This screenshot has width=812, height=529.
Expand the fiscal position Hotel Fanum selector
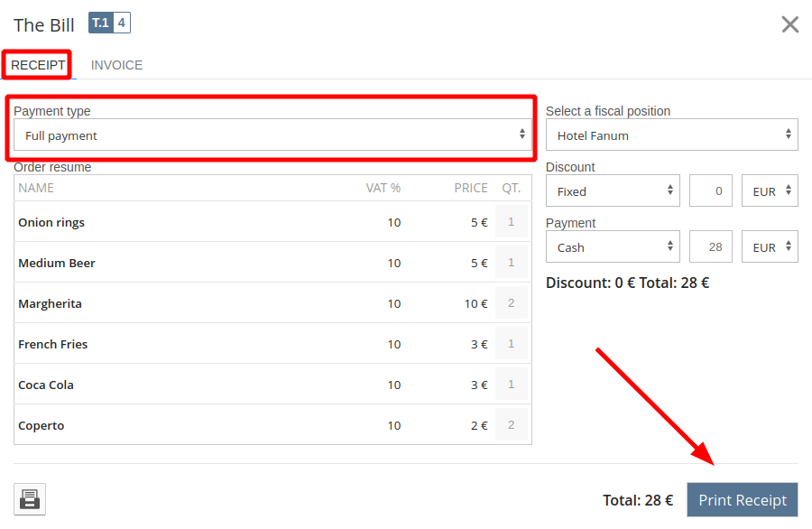[671, 135]
